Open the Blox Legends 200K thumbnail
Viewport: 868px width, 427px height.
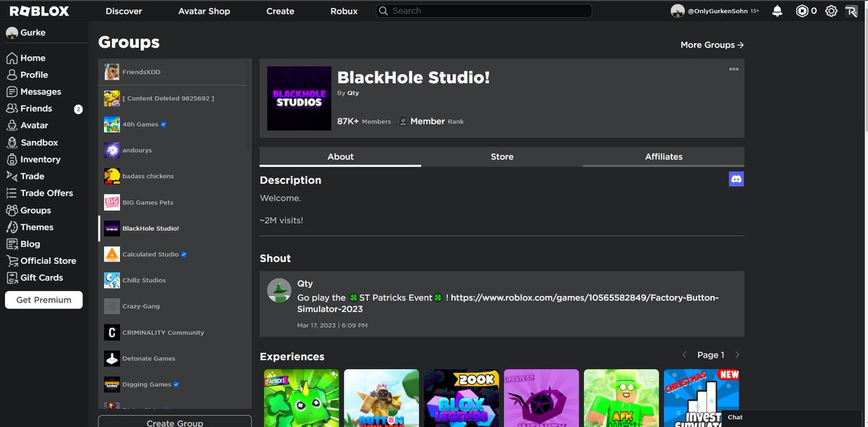pyautogui.click(x=461, y=398)
